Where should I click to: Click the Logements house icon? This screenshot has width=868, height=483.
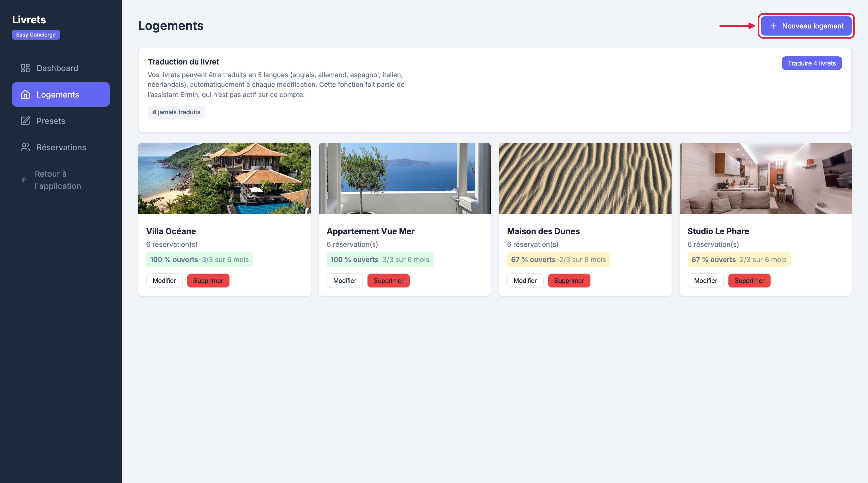(25, 95)
